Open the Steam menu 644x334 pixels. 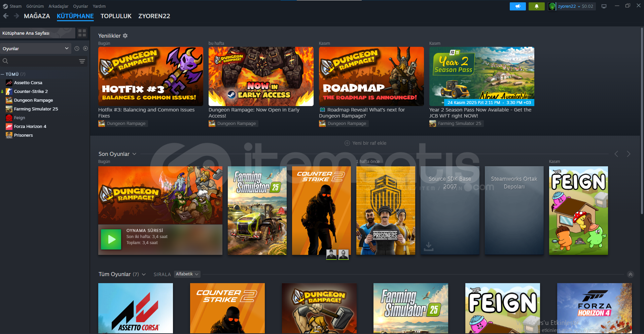(x=15, y=6)
